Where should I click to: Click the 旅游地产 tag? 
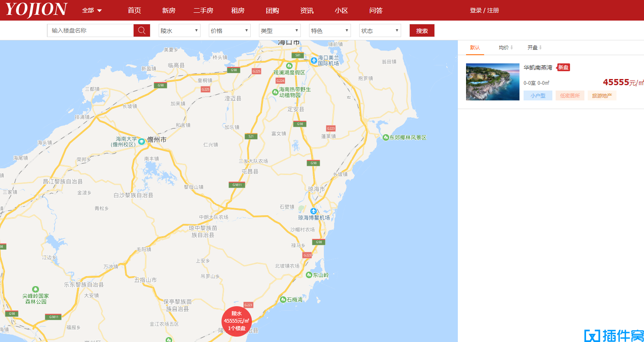(x=602, y=95)
